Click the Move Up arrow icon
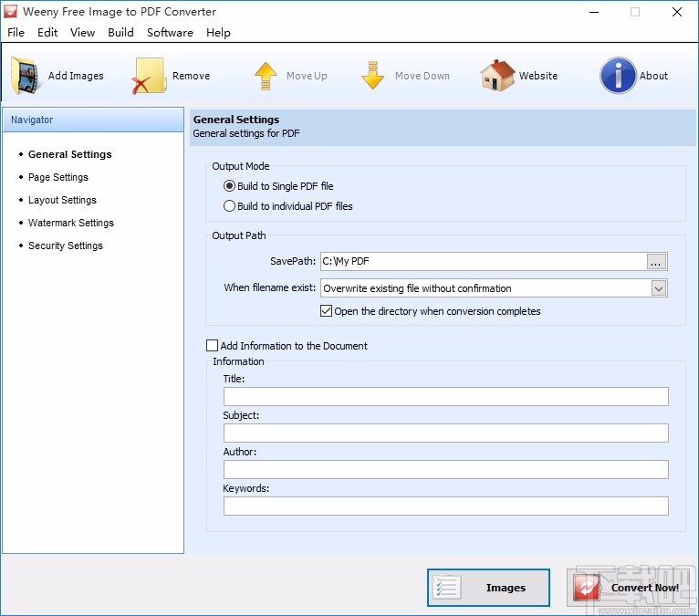Viewport: 699px width, 616px height. pos(266,76)
